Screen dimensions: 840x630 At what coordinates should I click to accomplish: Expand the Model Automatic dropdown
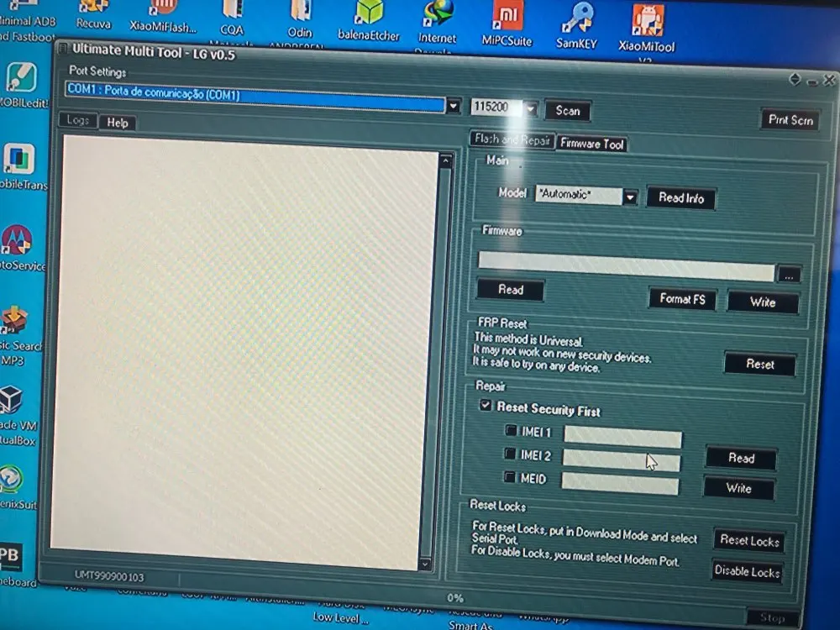point(630,197)
